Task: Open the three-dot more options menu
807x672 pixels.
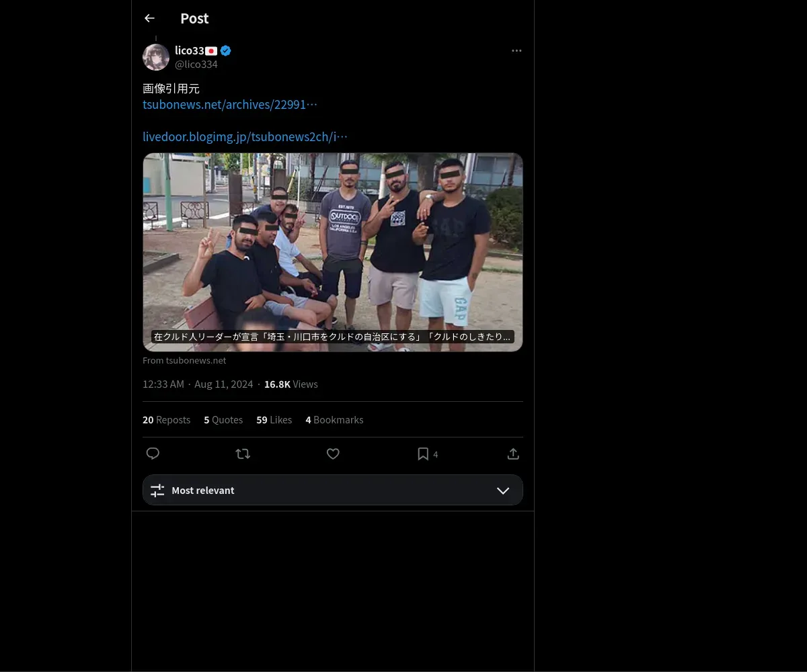Action: pos(516,50)
